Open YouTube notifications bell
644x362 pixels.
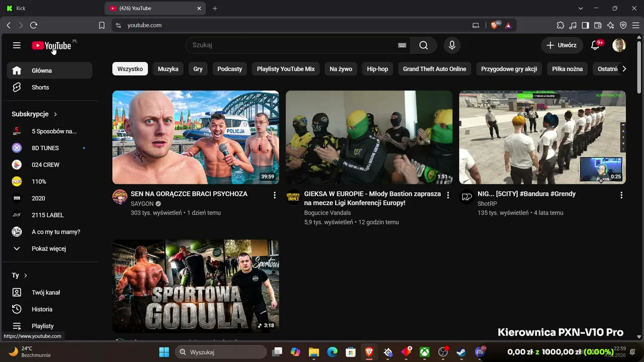point(595,45)
